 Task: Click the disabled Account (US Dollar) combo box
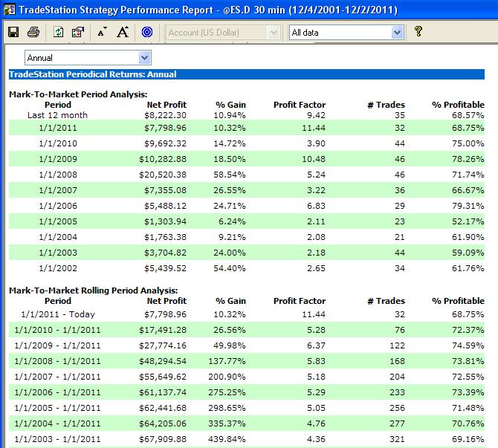pyautogui.click(x=223, y=33)
